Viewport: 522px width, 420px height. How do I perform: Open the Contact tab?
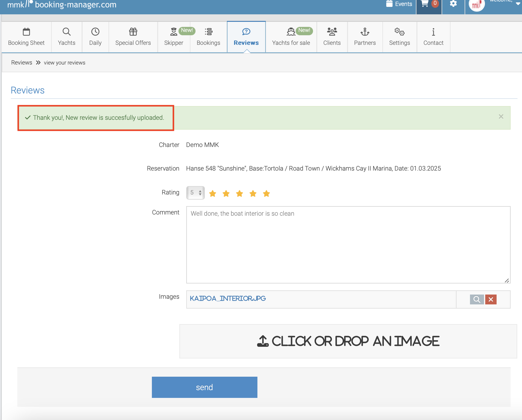[433, 37]
